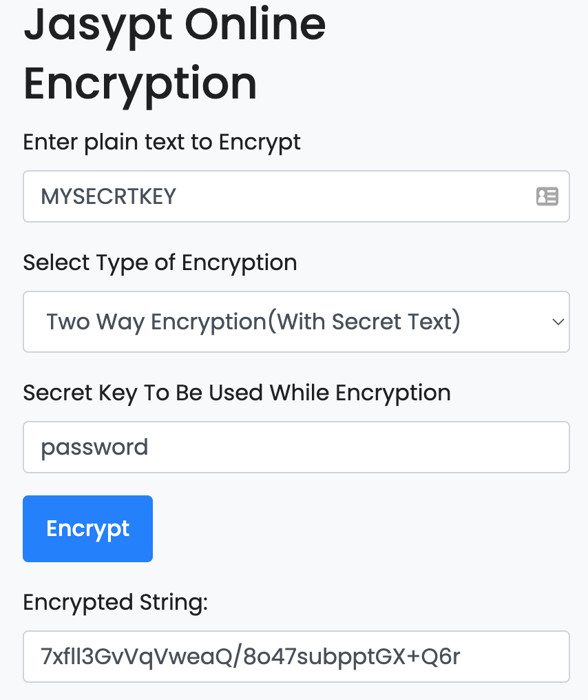Image resolution: width=588 pixels, height=700 pixels.
Task: Click the Jasypt Online Encryption heading
Action: (174, 54)
